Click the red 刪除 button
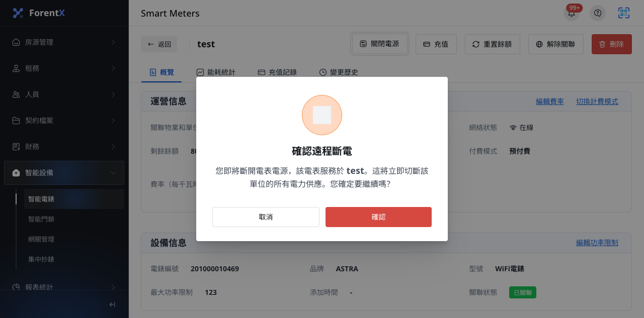 pos(612,44)
